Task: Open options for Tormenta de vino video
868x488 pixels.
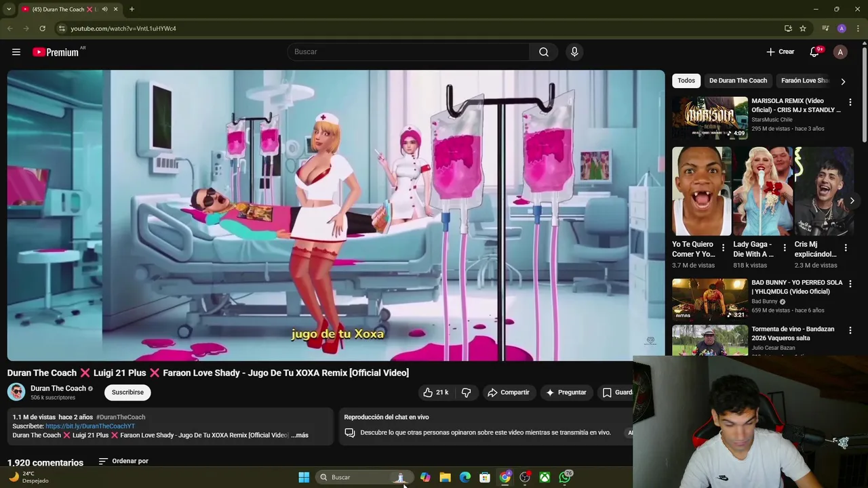Action: [850, 330]
